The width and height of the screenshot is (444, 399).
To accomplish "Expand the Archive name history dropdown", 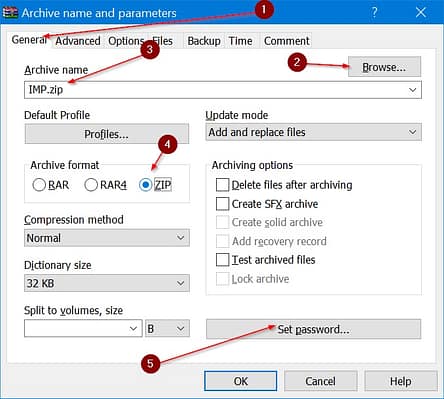I will click(413, 90).
